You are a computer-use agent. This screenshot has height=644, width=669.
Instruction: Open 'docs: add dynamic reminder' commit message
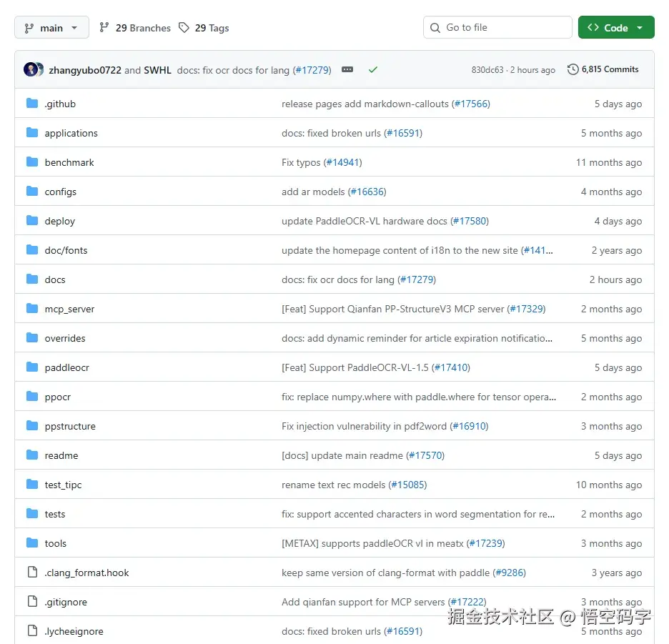(417, 338)
